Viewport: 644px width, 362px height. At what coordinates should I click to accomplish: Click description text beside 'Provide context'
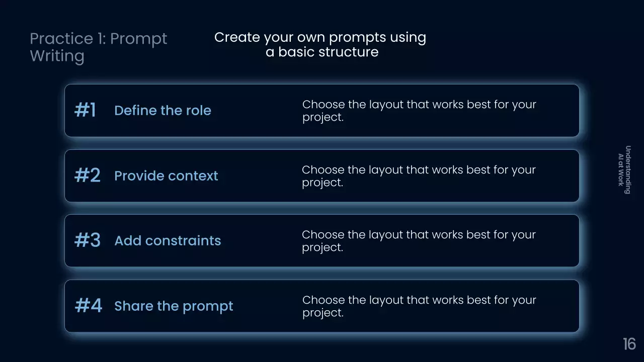pos(419,176)
